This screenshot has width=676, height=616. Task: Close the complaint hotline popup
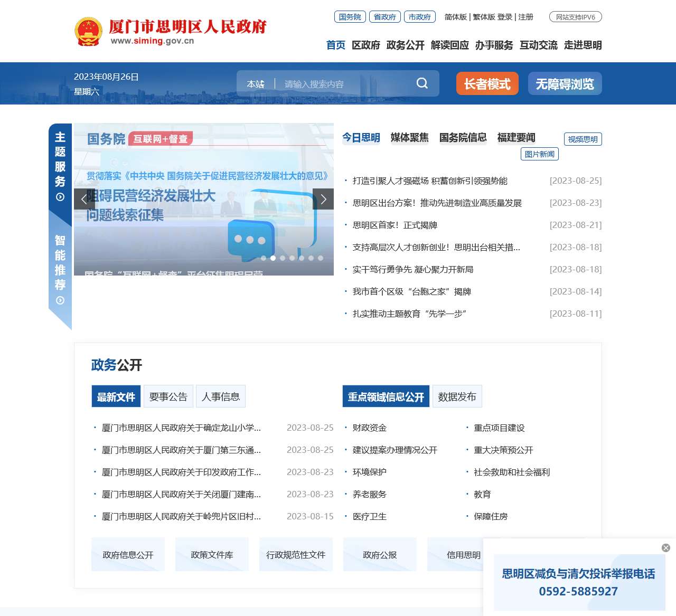coord(666,548)
